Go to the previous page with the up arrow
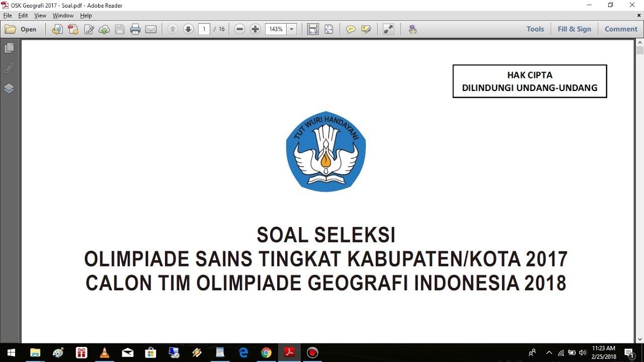 pos(173,29)
